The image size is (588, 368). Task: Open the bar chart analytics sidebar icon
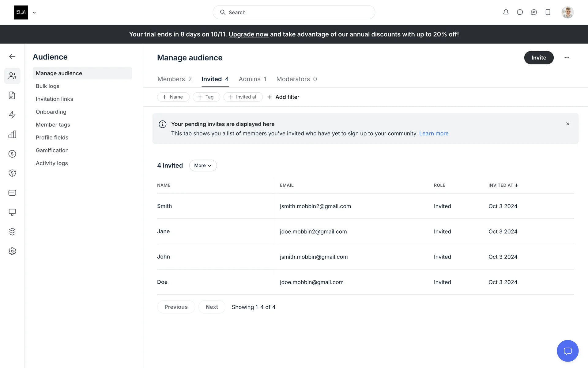tap(12, 134)
